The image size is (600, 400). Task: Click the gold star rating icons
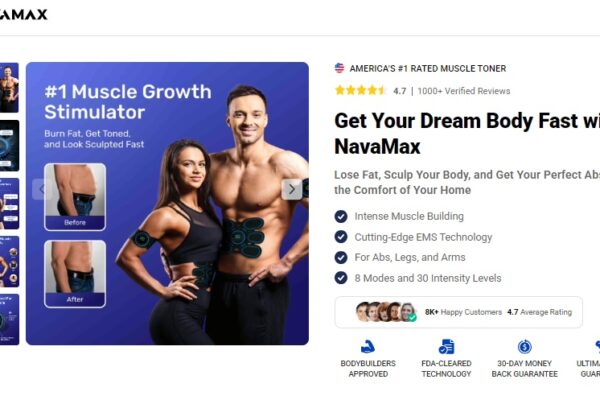360,90
